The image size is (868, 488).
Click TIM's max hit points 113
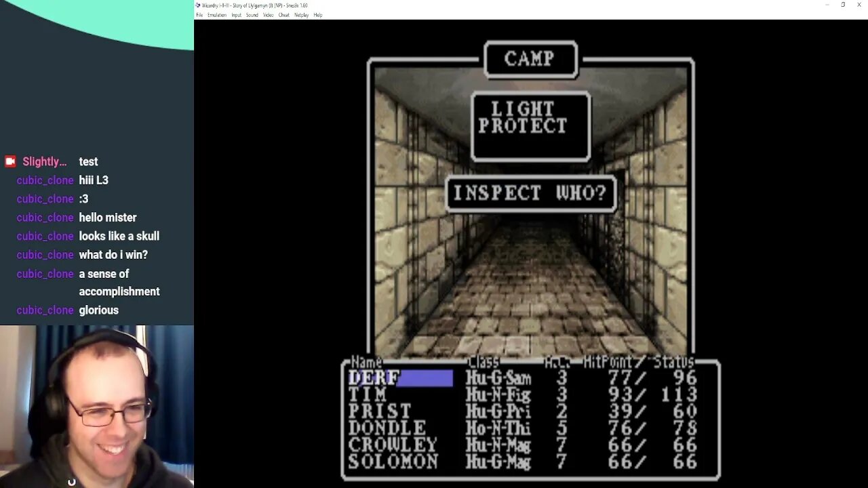tap(679, 394)
